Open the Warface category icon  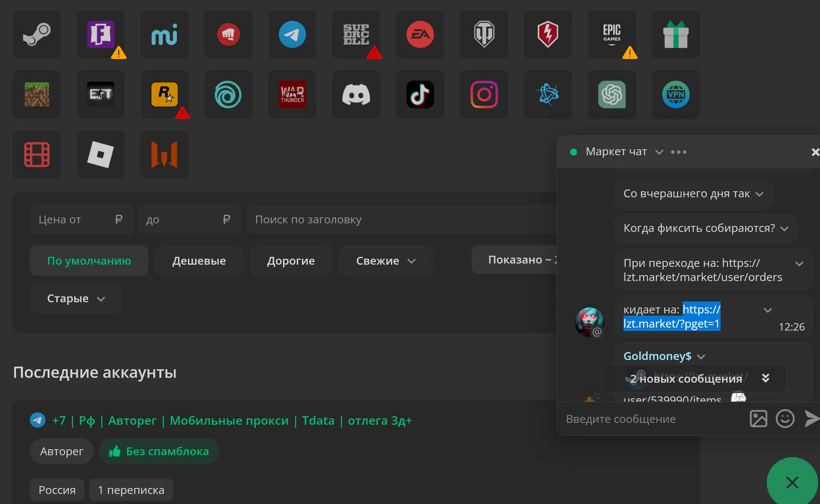tap(165, 154)
